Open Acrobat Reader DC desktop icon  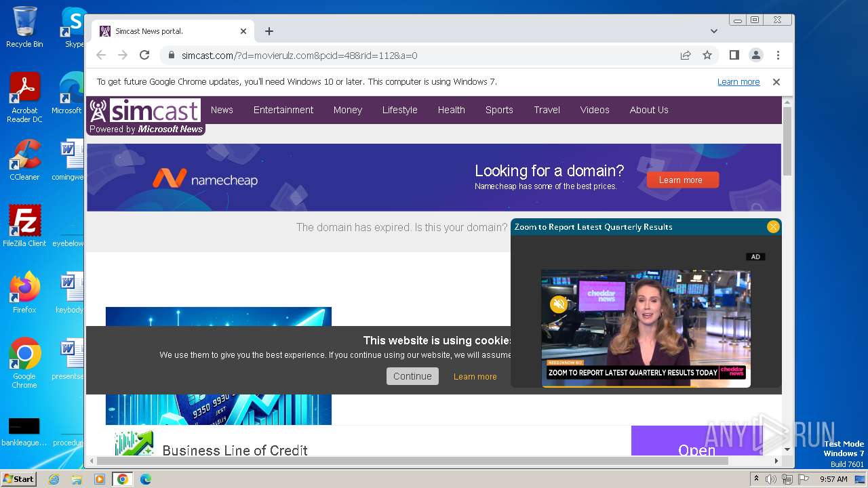[24, 98]
